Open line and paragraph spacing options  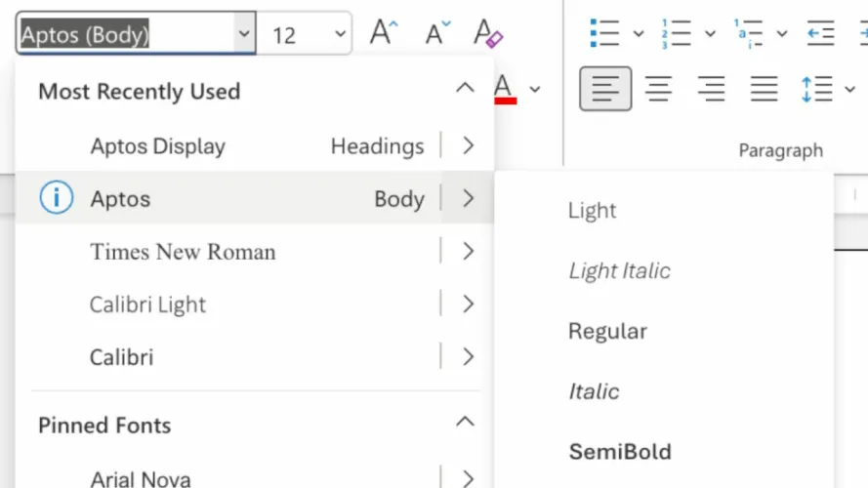point(815,90)
